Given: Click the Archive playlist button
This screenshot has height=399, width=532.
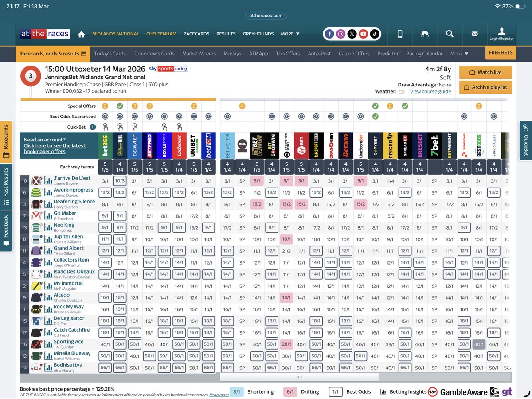Looking at the screenshot, I should (485, 87).
